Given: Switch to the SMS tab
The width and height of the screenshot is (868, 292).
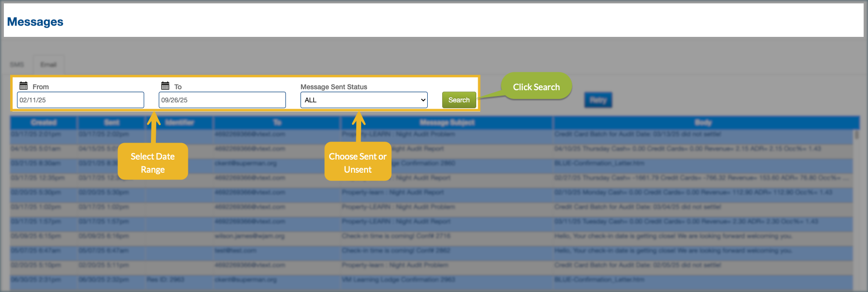Looking at the screenshot, I should click(17, 65).
